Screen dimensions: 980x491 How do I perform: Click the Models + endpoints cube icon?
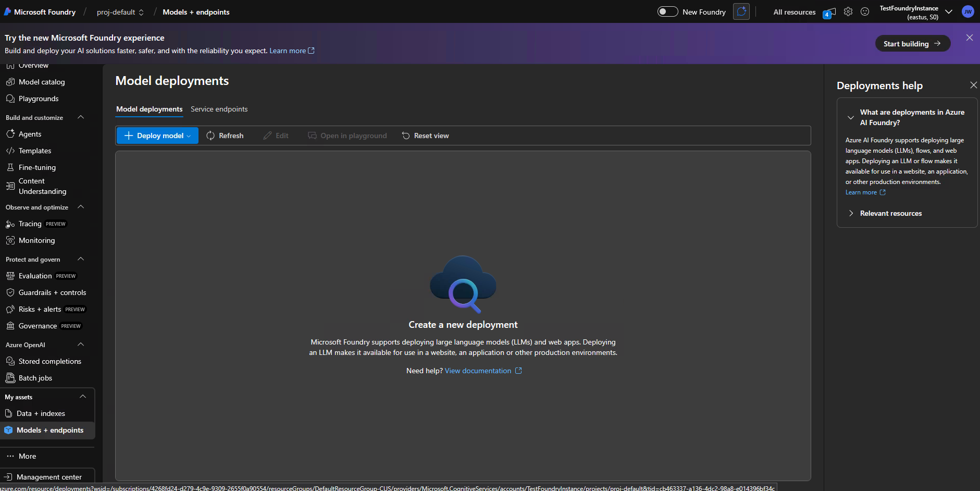coord(8,430)
